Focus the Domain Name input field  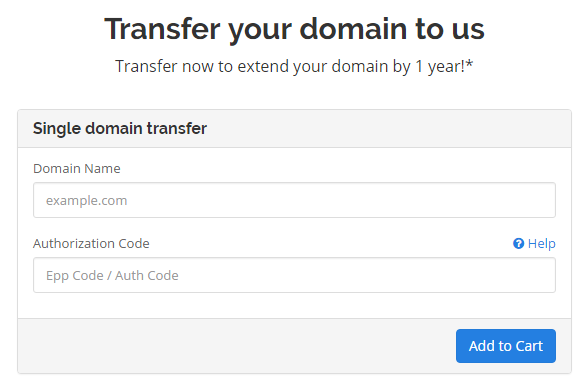(294, 200)
